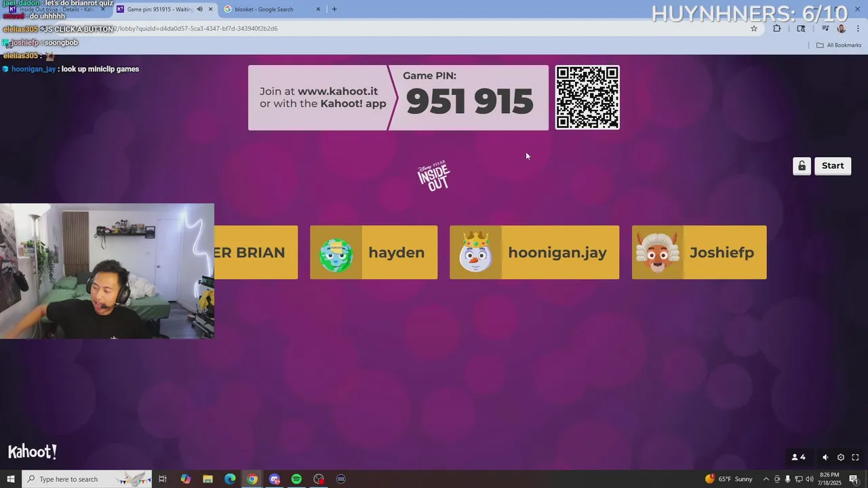Click the www.kahoot.it join text

click(x=338, y=91)
